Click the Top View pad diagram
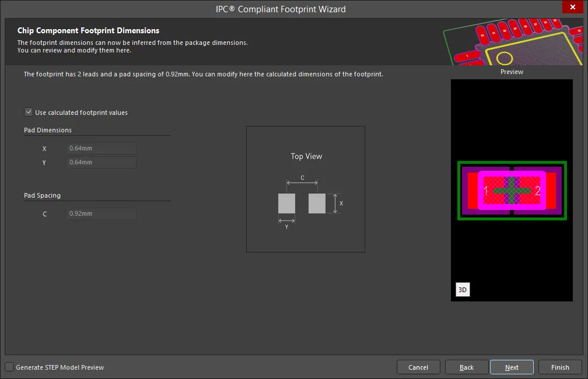The height and width of the screenshot is (379, 588). [305, 189]
